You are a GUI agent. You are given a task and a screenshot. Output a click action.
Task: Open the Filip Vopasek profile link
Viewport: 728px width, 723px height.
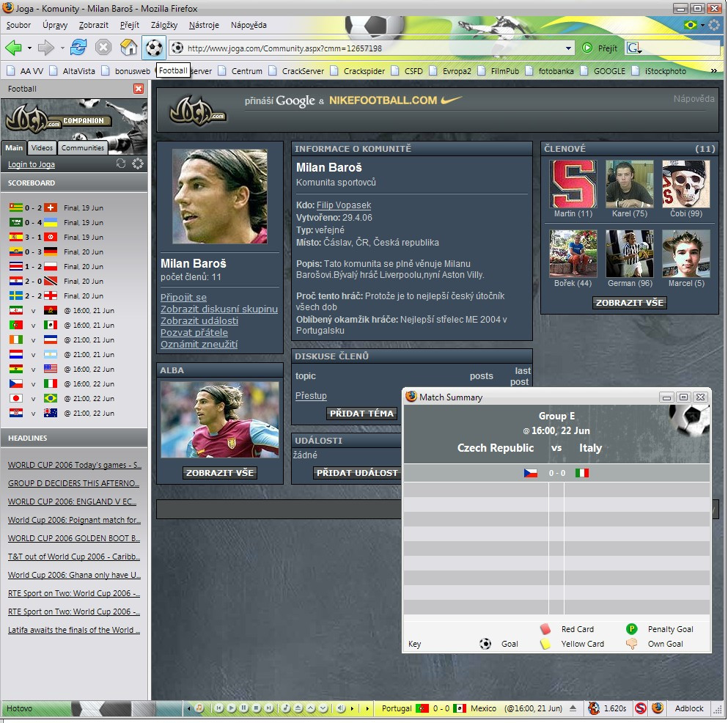(344, 205)
